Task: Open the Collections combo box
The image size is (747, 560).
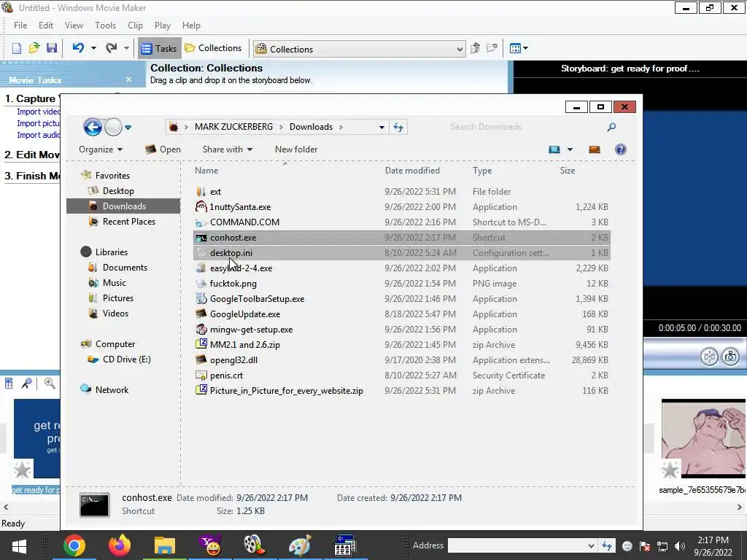Action: [359, 49]
